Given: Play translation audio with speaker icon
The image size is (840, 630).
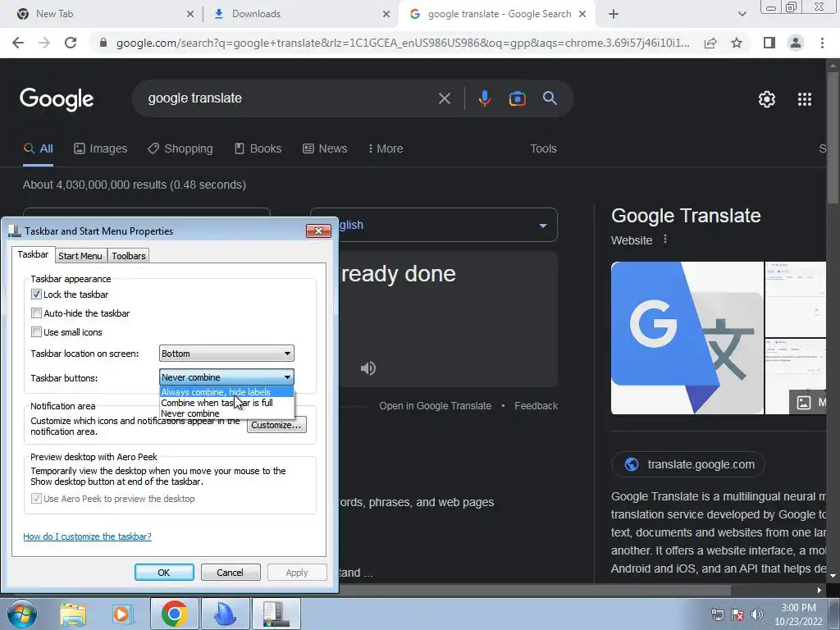Looking at the screenshot, I should pos(368,368).
